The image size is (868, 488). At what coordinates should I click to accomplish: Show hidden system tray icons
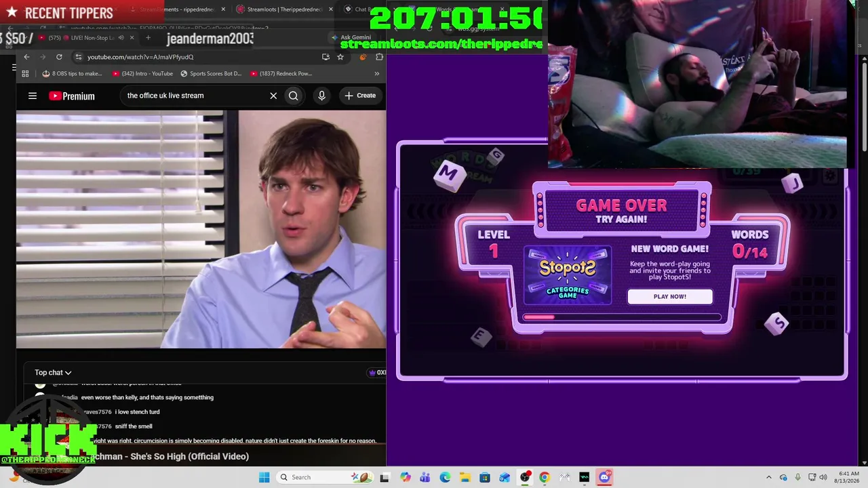click(x=768, y=477)
